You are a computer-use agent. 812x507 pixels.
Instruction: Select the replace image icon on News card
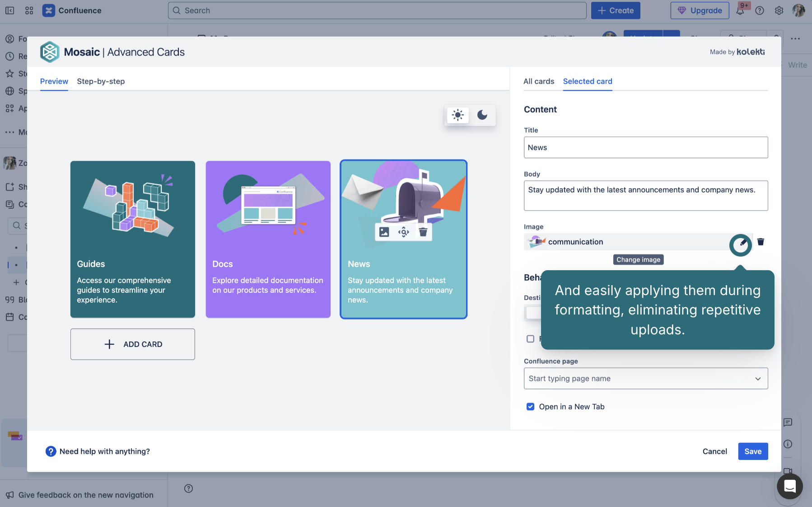coord(384,232)
